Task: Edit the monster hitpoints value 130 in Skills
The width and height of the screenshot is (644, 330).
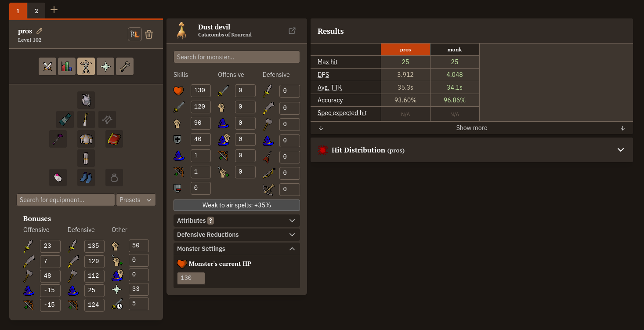Action: 201,91
